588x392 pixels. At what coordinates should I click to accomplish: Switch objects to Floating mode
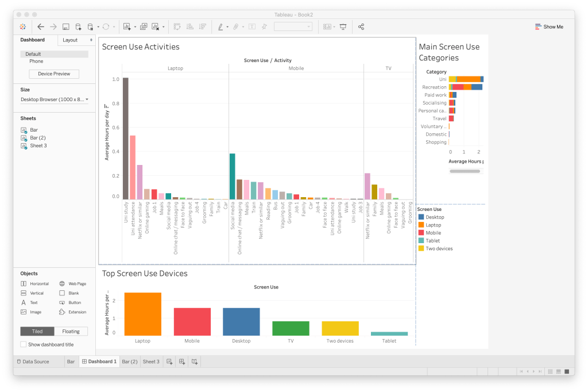(71, 331)
